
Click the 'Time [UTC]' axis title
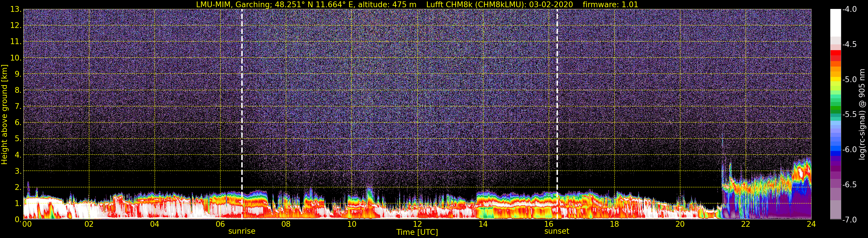point(417,232)
